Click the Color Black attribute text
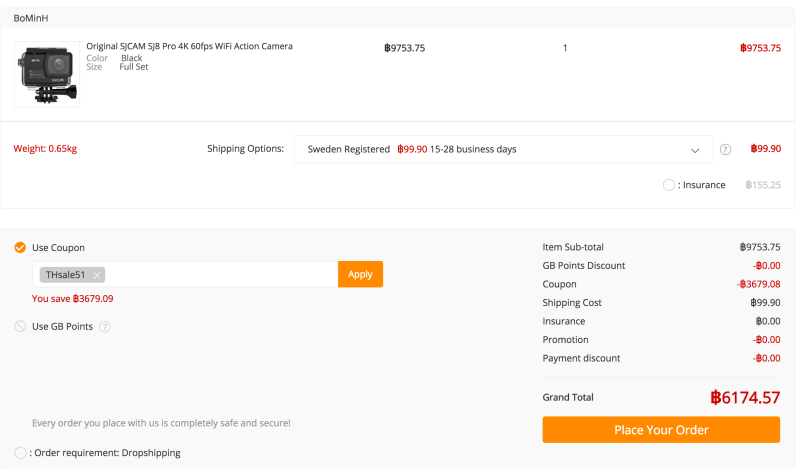 pyautogui.click(x=114, y=58)
